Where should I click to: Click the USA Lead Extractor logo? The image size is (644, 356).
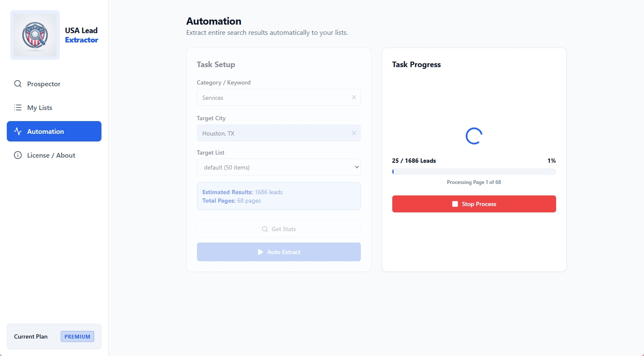tap(35, 35)
